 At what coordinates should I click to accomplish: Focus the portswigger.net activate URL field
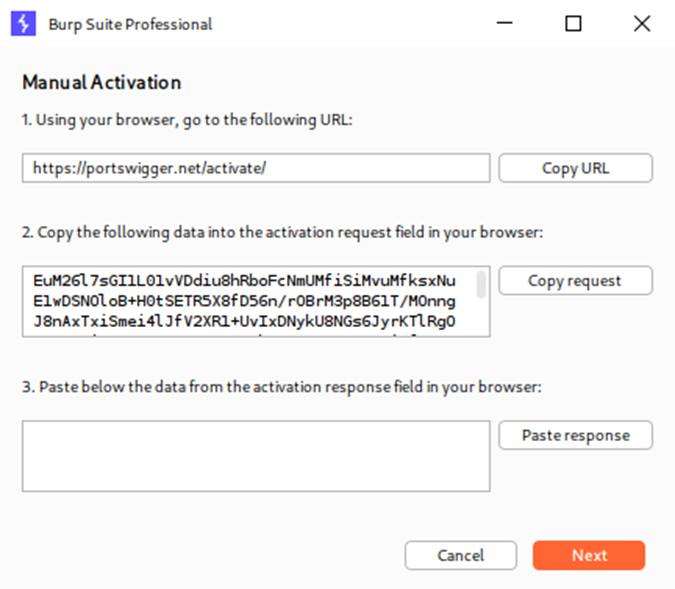tap(256, 168)
